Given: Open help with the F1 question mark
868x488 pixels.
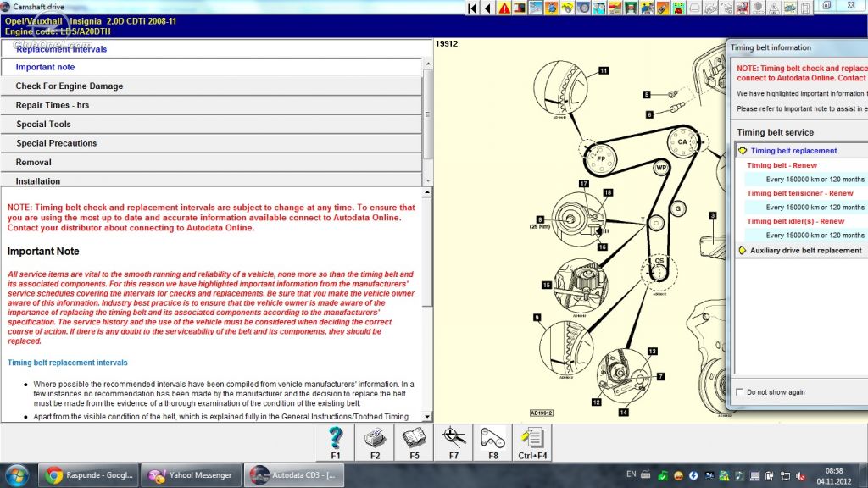Looking at the screenshot, I should 336,442.
